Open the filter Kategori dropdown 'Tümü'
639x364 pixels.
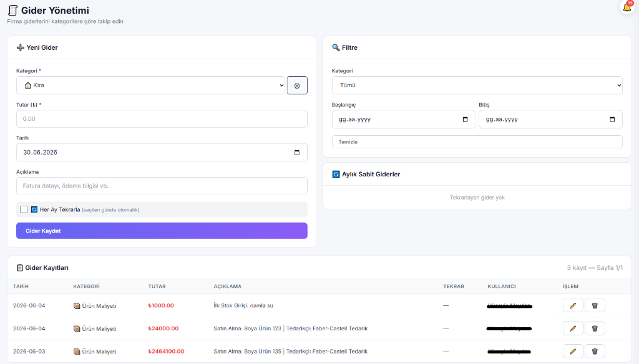pyautogui.click(x=477, y=85)
